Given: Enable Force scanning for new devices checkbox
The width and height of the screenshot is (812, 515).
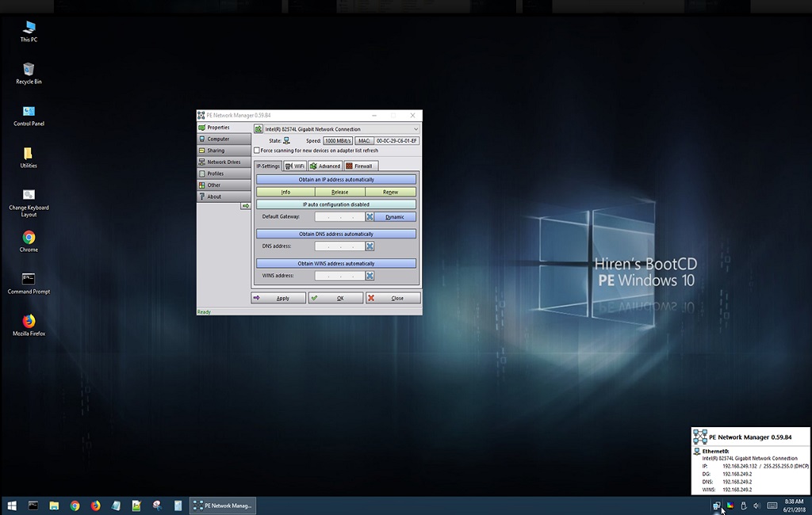Looking at the screenshot, I should click(x=257, y=150).
